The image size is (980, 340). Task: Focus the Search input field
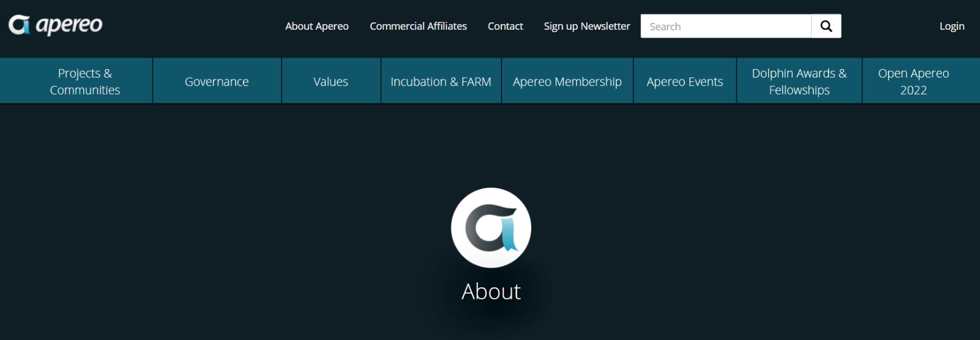pyautogui.click(x=726, y=26)
